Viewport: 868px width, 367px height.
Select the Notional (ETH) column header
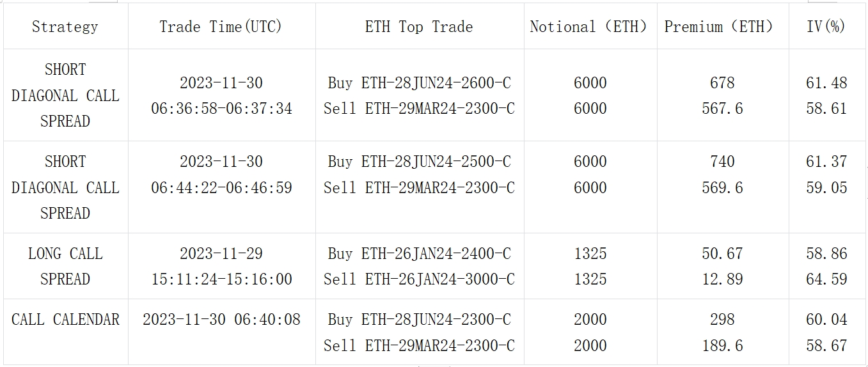pyautogui.click(x=589, y=27)
